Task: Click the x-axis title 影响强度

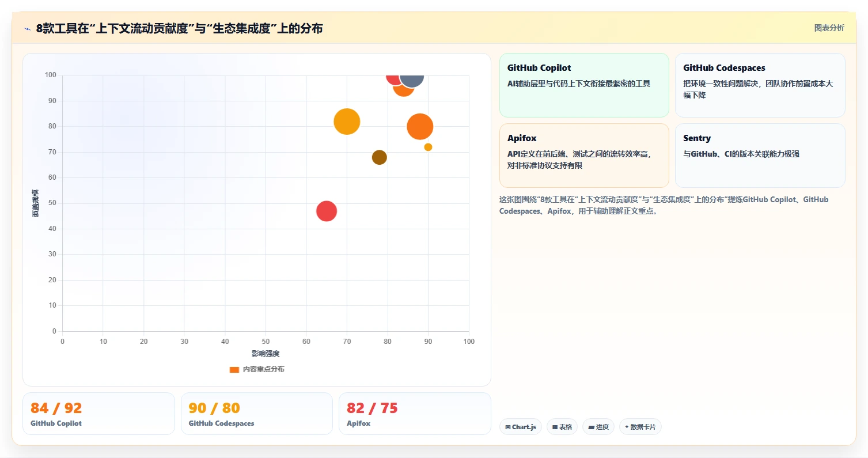Action: (266, 353)
